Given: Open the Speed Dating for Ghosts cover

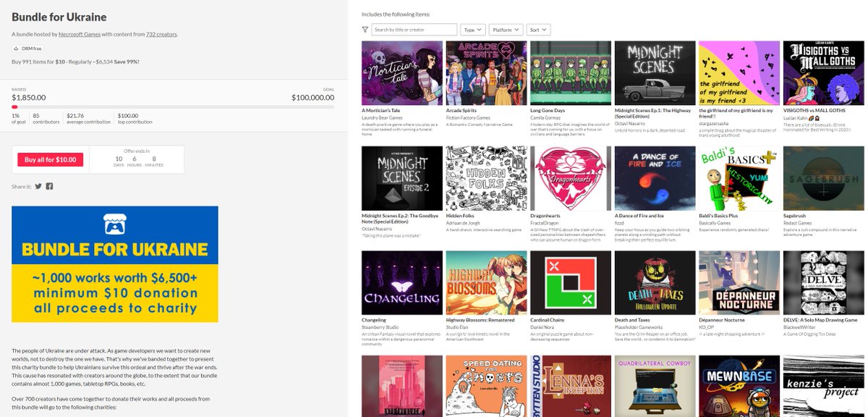Looking at the screenshot, I should coord(486,386).
